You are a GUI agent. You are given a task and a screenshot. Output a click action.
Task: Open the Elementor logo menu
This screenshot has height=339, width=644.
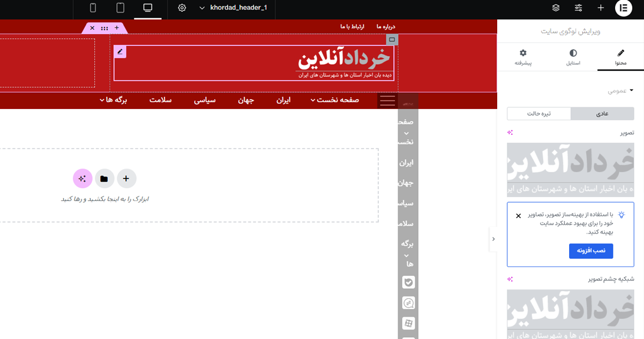623,8
